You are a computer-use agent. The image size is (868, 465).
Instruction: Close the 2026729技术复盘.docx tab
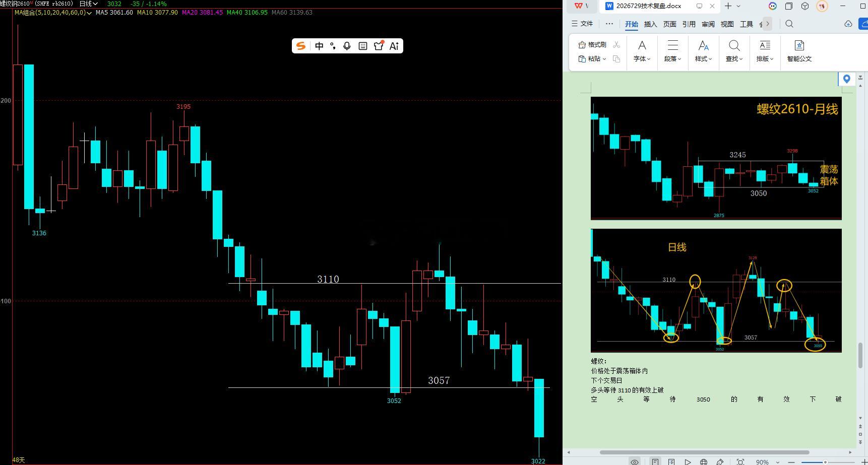(712, 6)
